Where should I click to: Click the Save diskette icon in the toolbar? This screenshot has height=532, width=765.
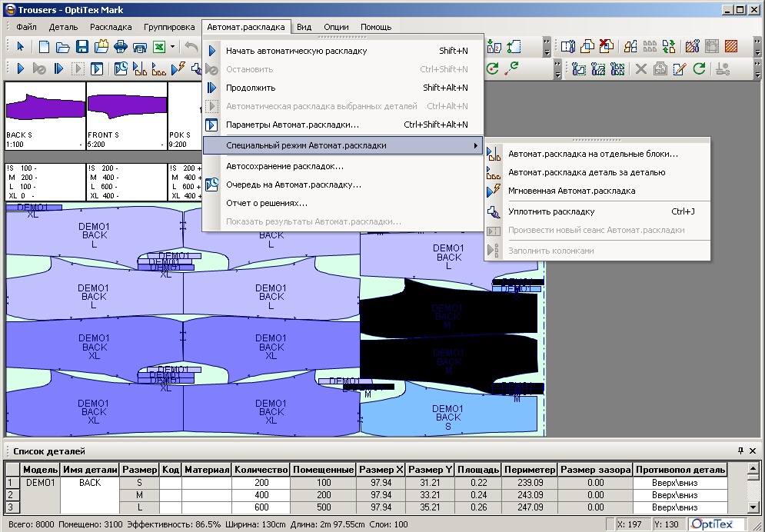point(82,48)
